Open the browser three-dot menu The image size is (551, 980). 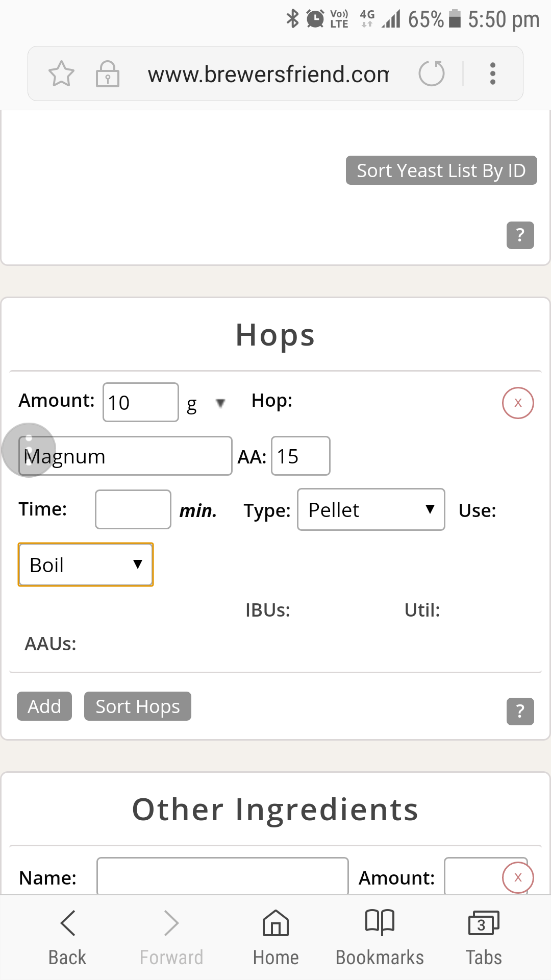492,74
